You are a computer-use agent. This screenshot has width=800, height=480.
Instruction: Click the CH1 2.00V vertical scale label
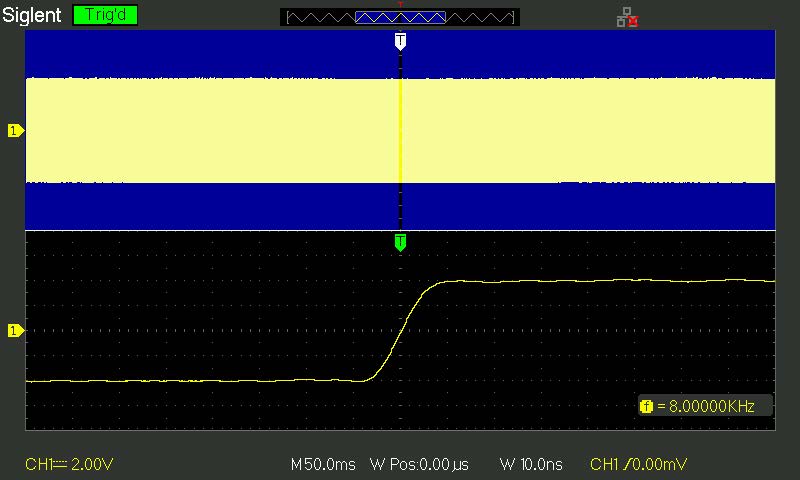point(69,464)
